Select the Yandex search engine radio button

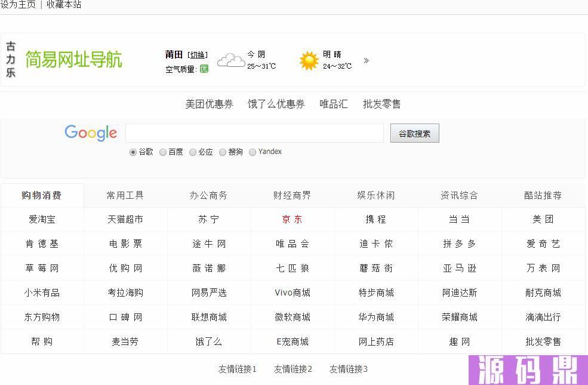(x=253, y=152)
